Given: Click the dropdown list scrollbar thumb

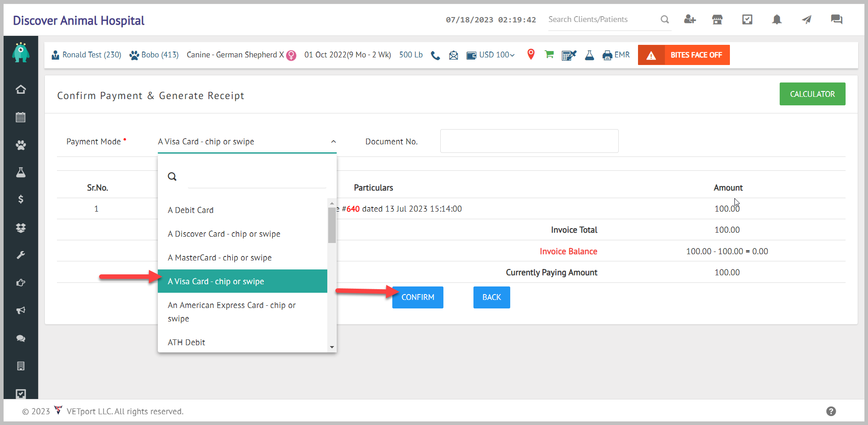Looking at the screenshot, I should 332,225.
